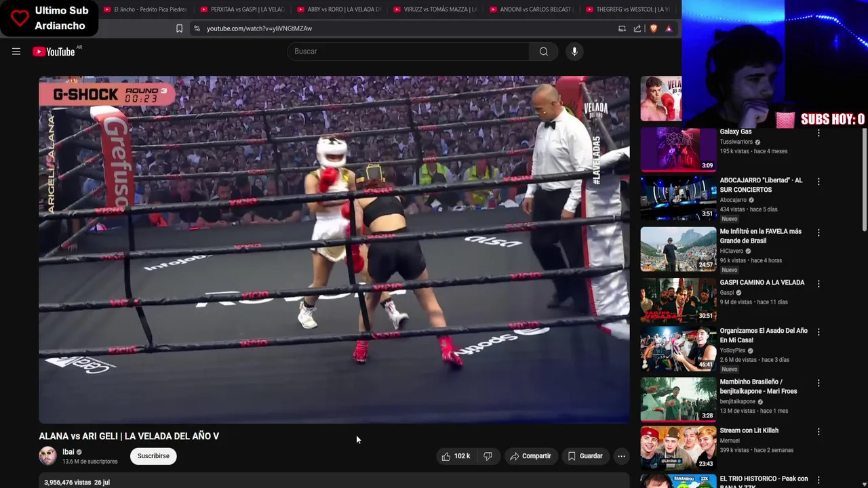Open options for Favela de Brasil video

point(818,232)
